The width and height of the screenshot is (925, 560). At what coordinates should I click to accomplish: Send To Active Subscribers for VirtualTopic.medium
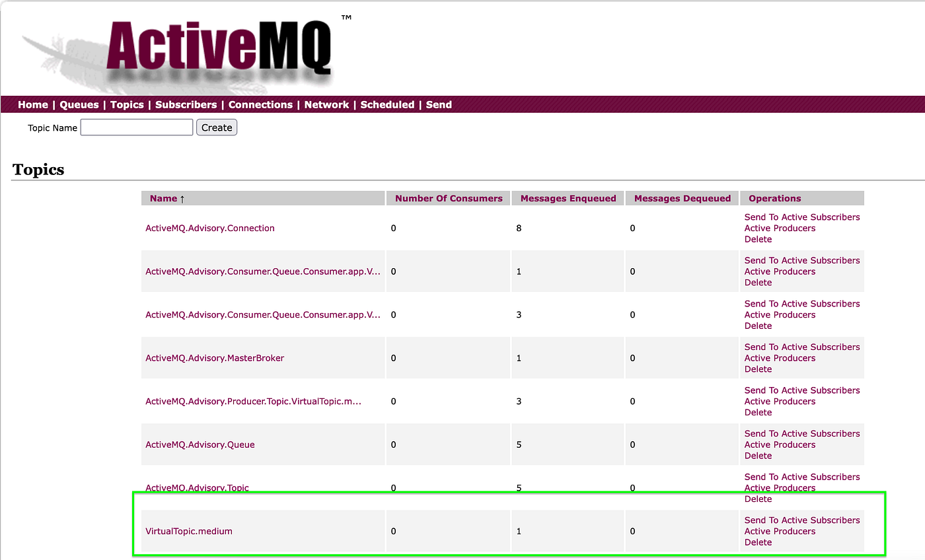pyautogui.click(x=802, y=520)
